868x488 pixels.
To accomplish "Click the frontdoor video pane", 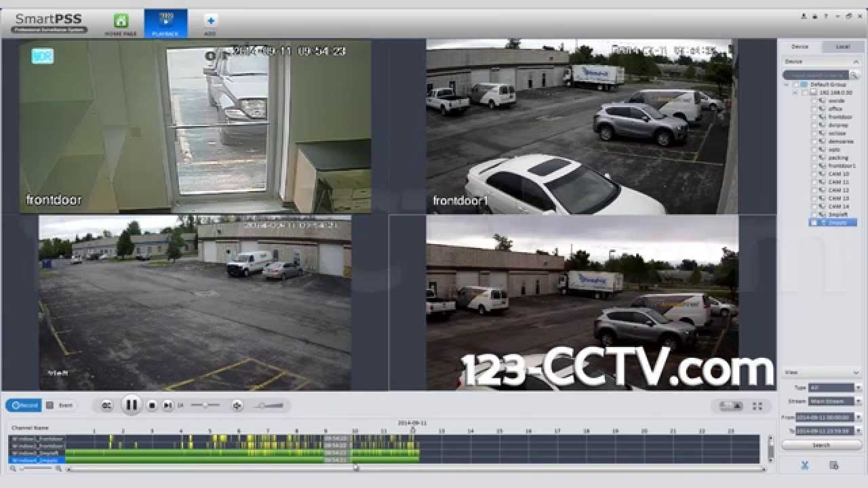I will click(195, 127).
